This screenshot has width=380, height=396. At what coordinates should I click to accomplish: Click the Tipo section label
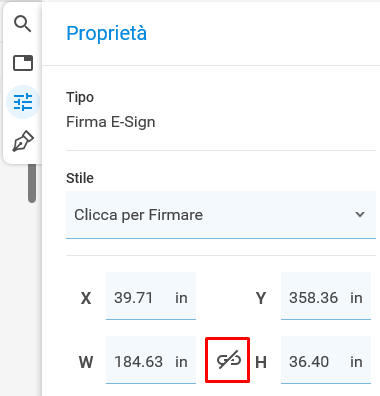click(x=80, y=98)
